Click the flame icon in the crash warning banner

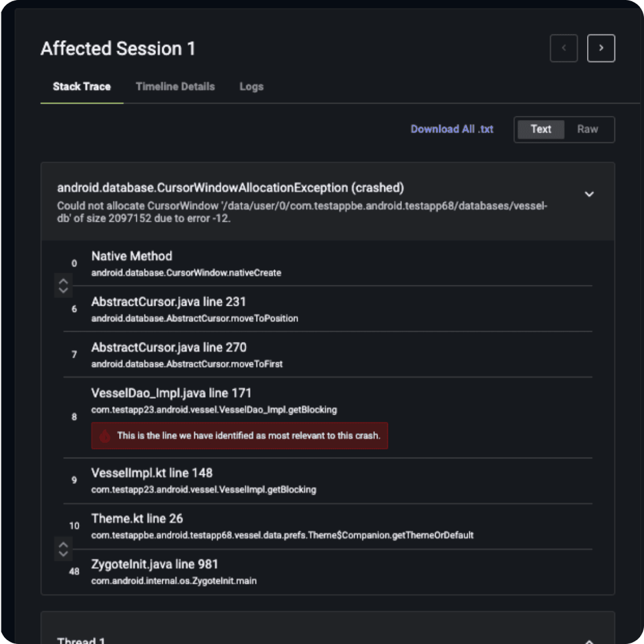click(x=105, y=436)
